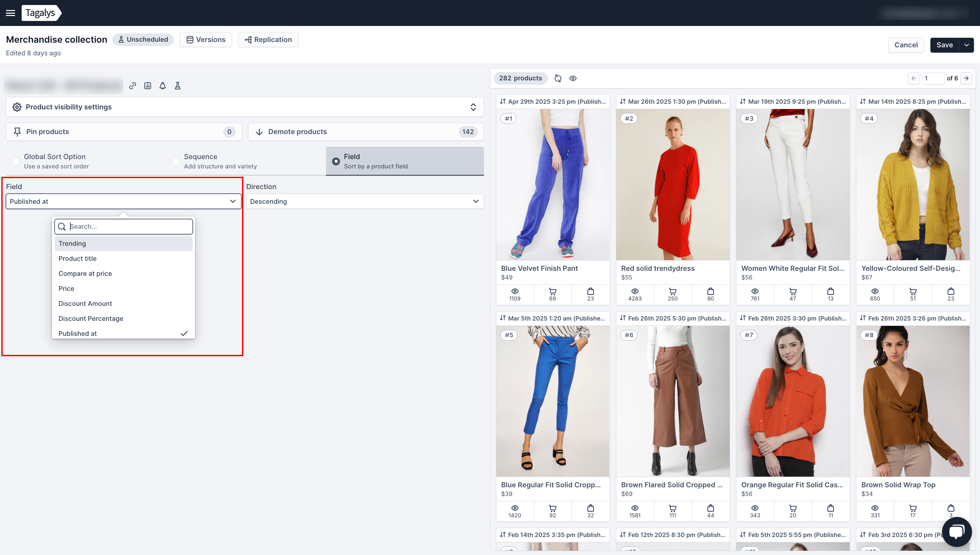This screenshot has height=555, width=980.
Task: Click the #3 position badge
Action: pyautogui.click(x=749, y=118)
